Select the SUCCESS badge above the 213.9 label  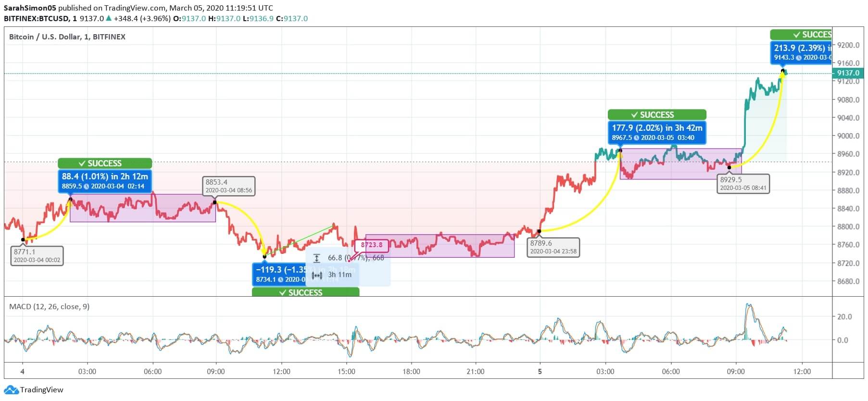(x=801, y=35)
